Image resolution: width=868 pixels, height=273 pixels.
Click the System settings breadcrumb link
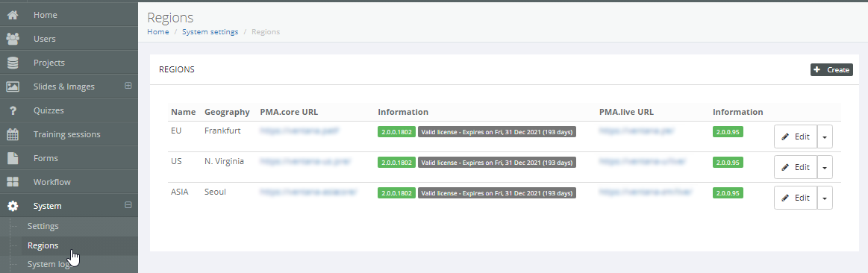(210, 31)
